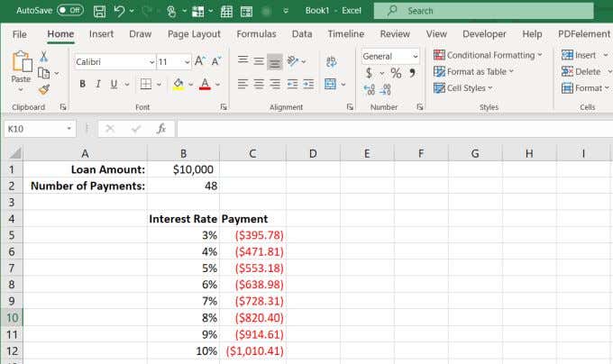Click the Save icon in title bar
The width and height of the screenshot is (613, 364).
click(99, 11)
